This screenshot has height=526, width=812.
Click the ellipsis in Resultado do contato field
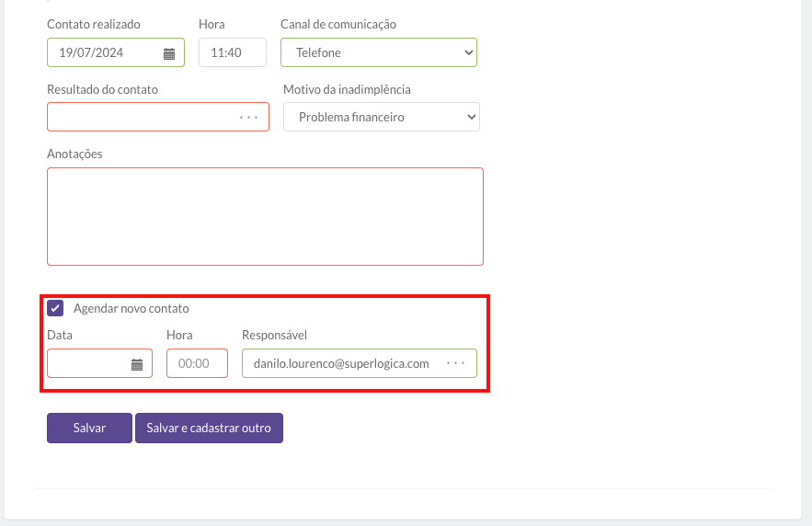pyautogui.click(x=248, y=118)
